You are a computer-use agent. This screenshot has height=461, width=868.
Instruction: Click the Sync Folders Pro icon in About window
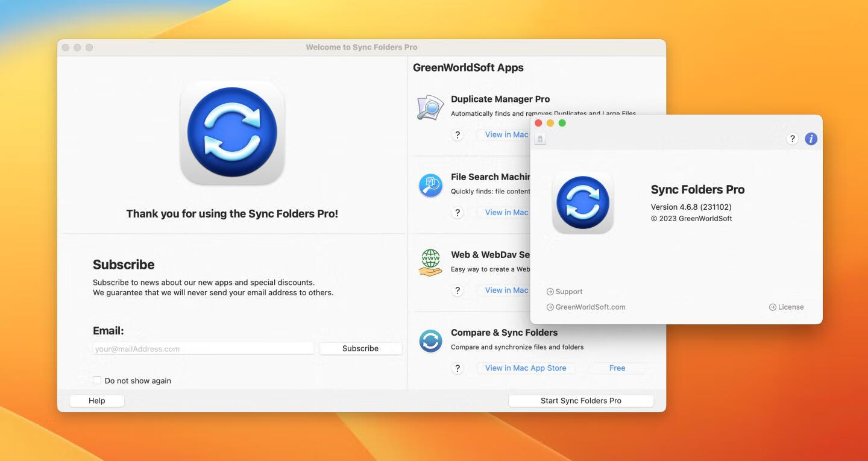[583, 202]
